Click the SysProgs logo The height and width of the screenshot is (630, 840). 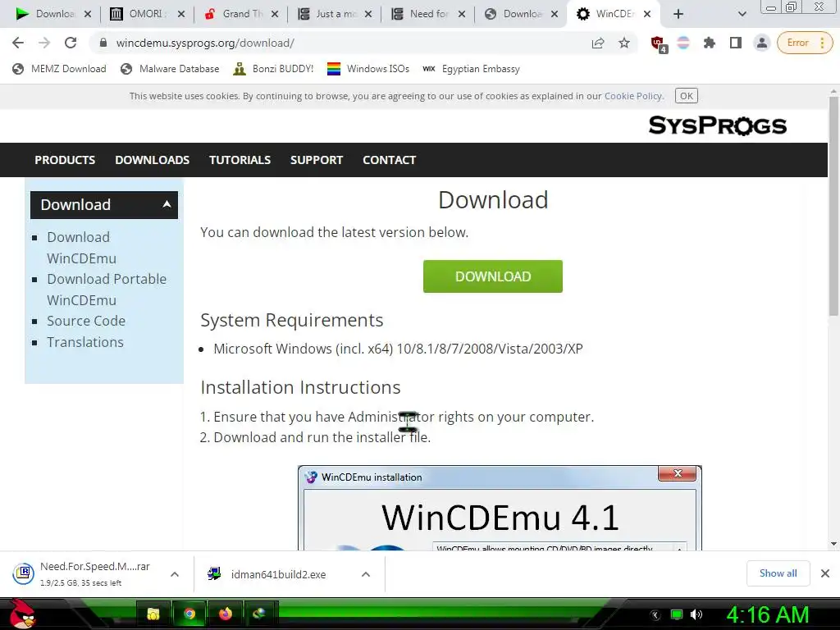point(717,126)
